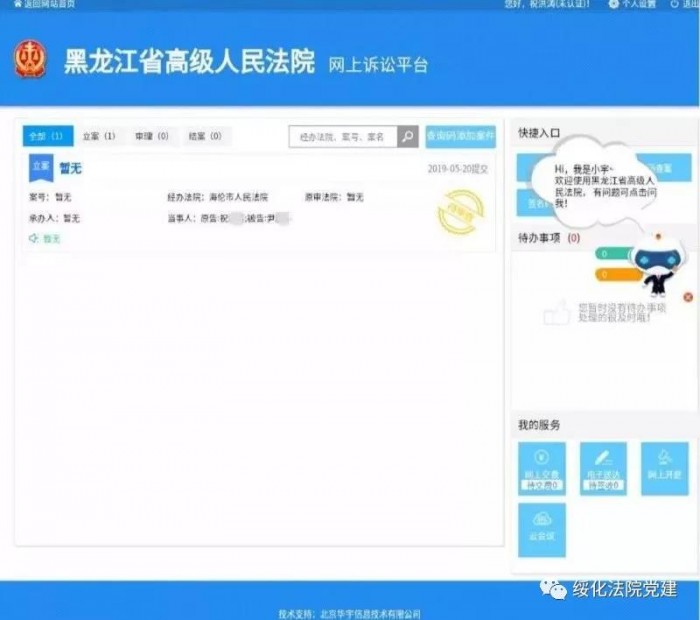Click the 快捷入口 heading

pyautogui.click(x=539, y=133)
